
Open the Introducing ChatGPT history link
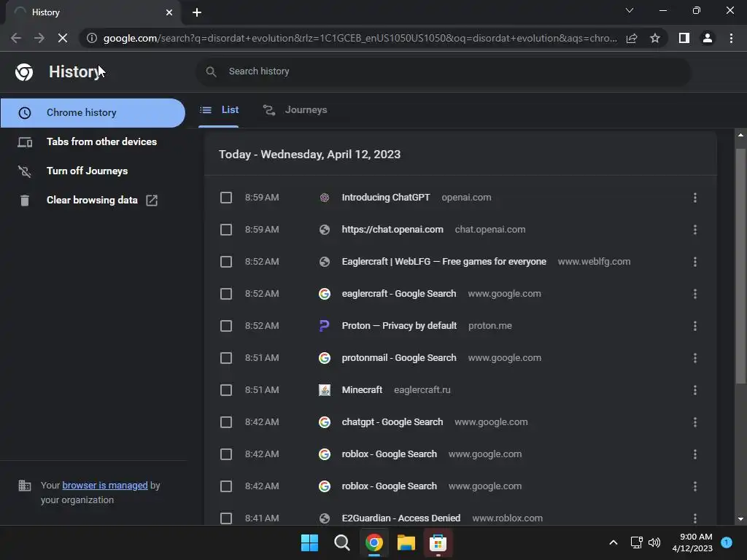click(385, 198)
